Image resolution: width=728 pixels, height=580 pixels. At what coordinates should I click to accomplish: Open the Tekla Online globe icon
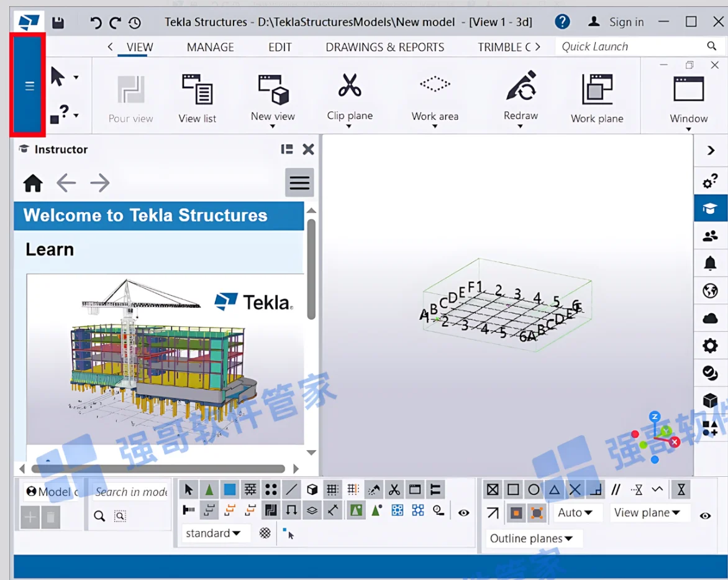click(x=711, y=291)
